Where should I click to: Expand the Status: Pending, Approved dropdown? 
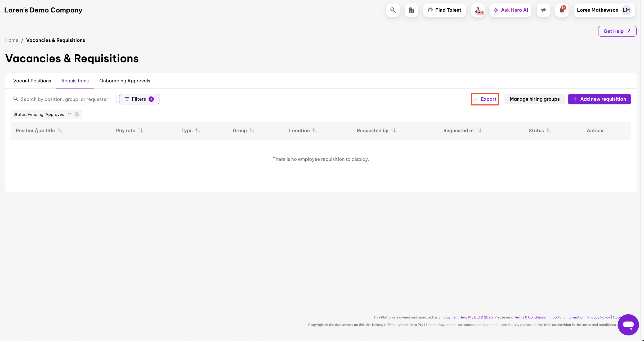point(69,114)
